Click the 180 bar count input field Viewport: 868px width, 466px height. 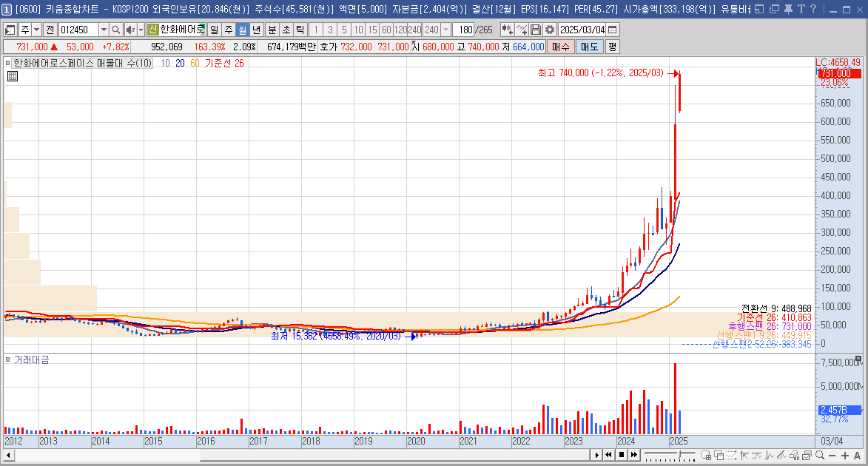[465, 30]
